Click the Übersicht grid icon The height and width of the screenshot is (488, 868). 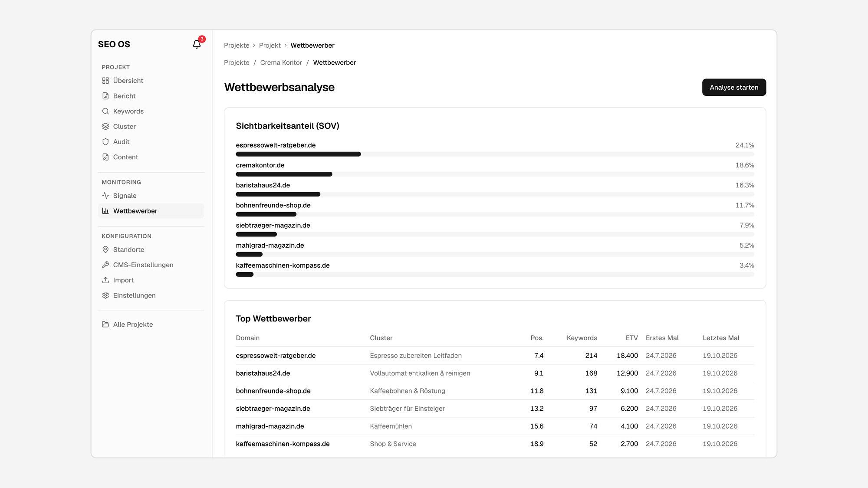pyautogui.click(x=105, y=81)
